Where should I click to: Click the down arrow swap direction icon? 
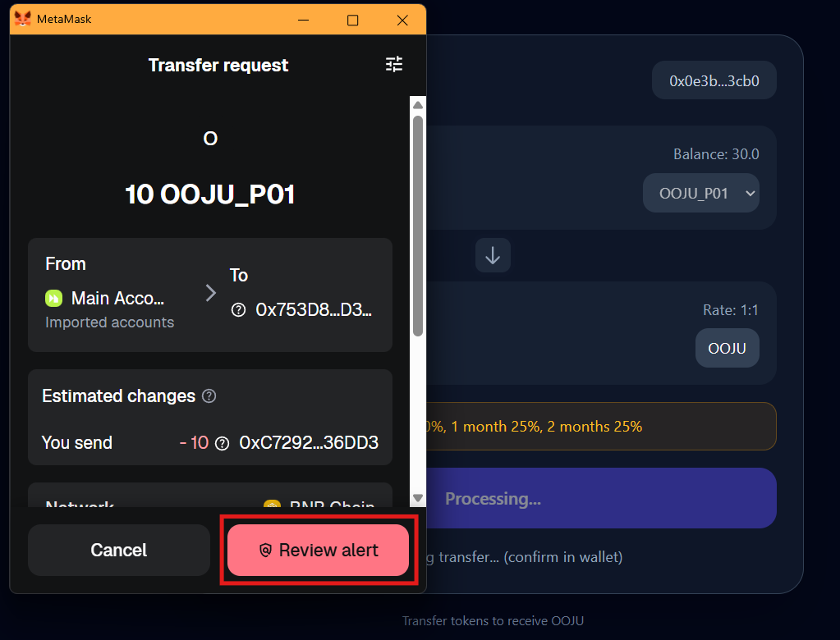click(x=493, y=255)
